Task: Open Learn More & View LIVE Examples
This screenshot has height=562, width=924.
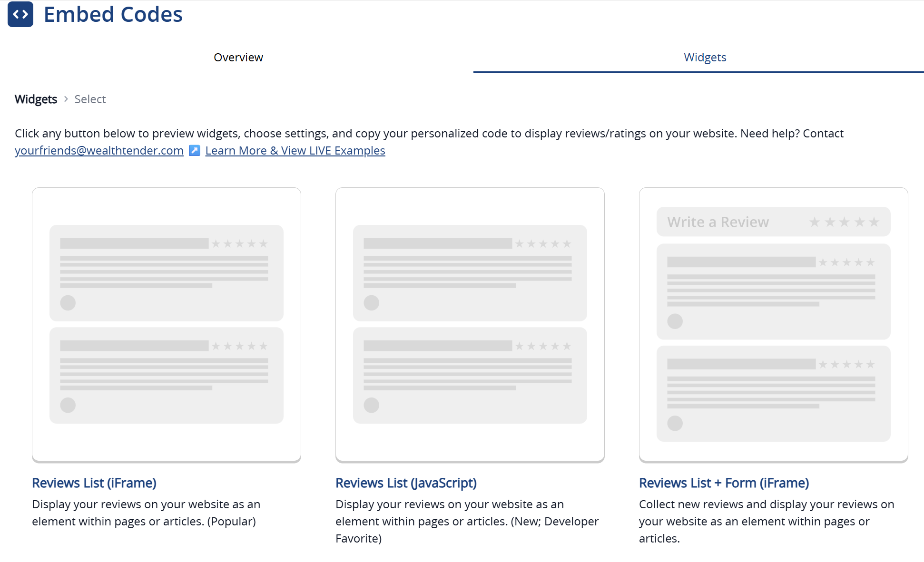Action: pos(295,151)
